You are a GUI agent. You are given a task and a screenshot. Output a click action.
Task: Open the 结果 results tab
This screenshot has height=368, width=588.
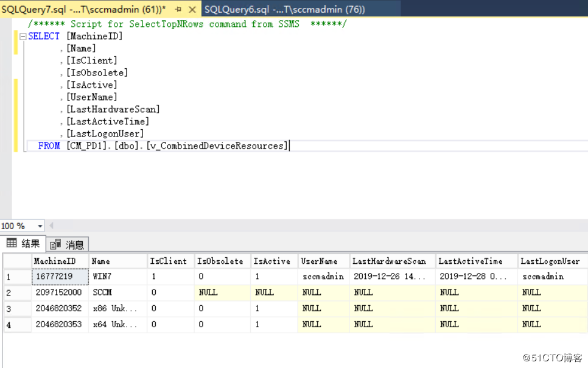23,244
